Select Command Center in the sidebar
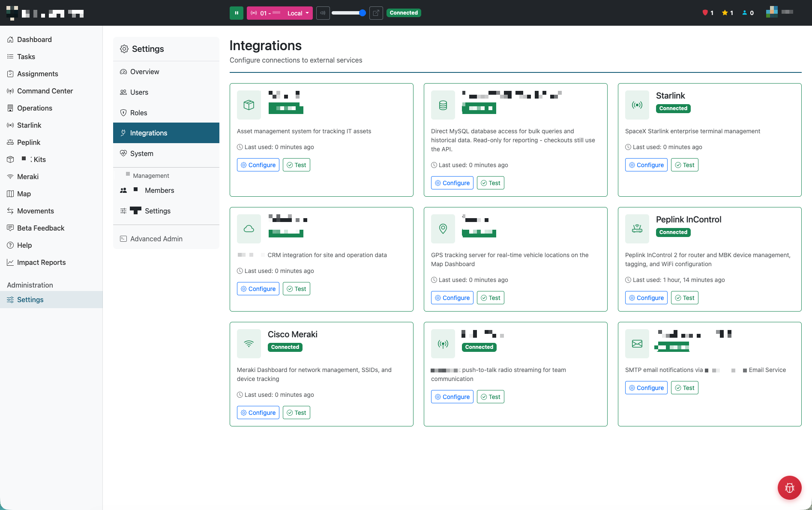Screen dimensions: 812x510 coord(45,91)
